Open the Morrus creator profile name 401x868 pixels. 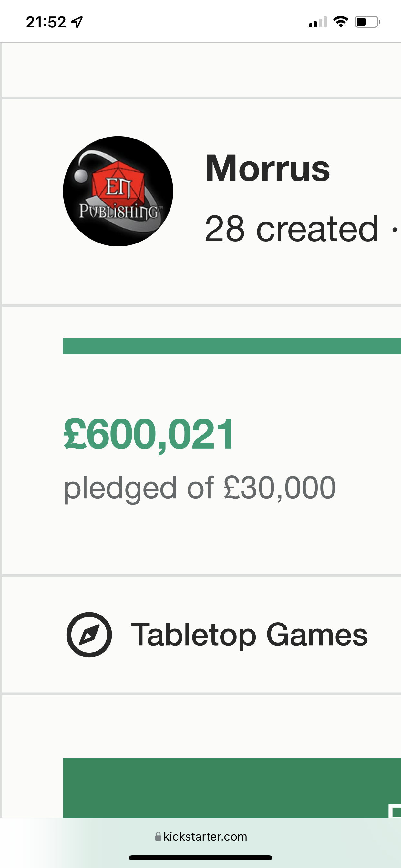pos(268,168)
